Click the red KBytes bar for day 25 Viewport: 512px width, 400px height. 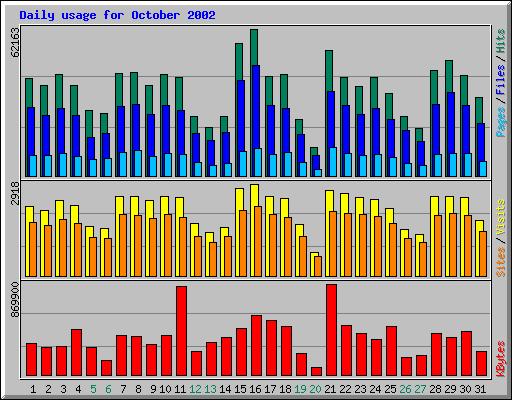[x=391, y=351]
